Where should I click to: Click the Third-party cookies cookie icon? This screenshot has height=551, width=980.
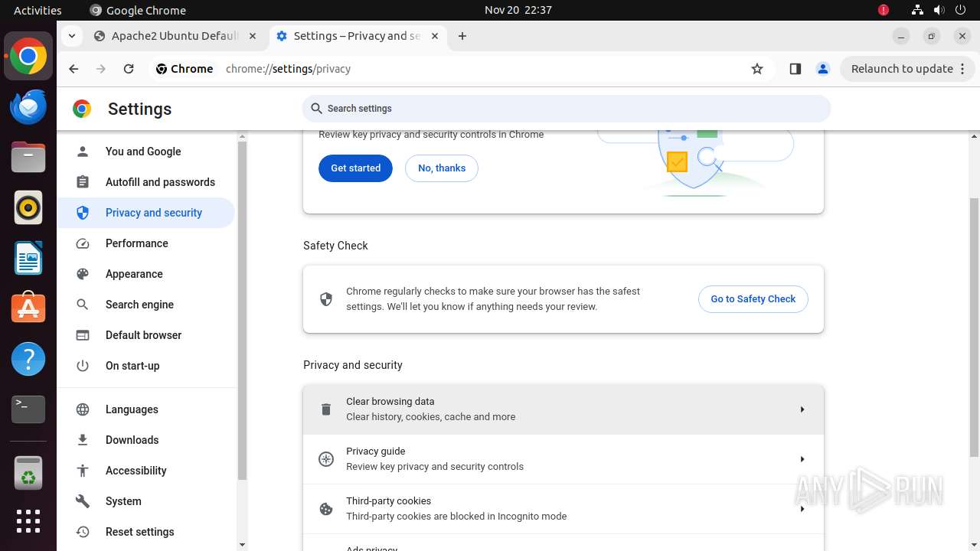[x=326, y=509]
